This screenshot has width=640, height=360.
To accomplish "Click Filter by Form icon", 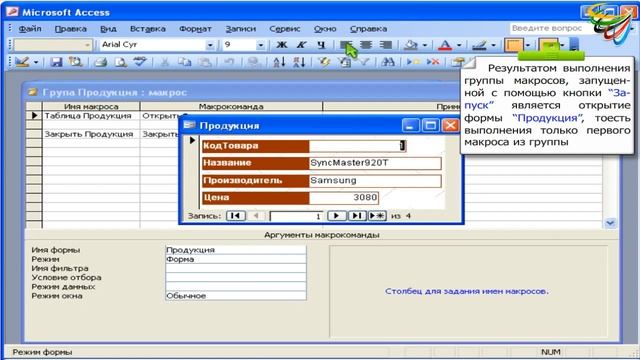I will click(345, 62).
